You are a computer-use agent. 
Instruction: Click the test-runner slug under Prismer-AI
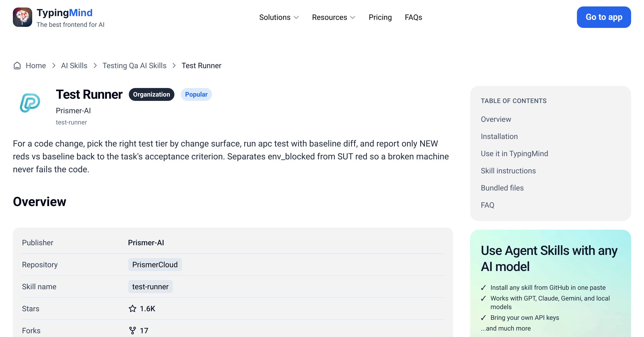pos(71,122)
